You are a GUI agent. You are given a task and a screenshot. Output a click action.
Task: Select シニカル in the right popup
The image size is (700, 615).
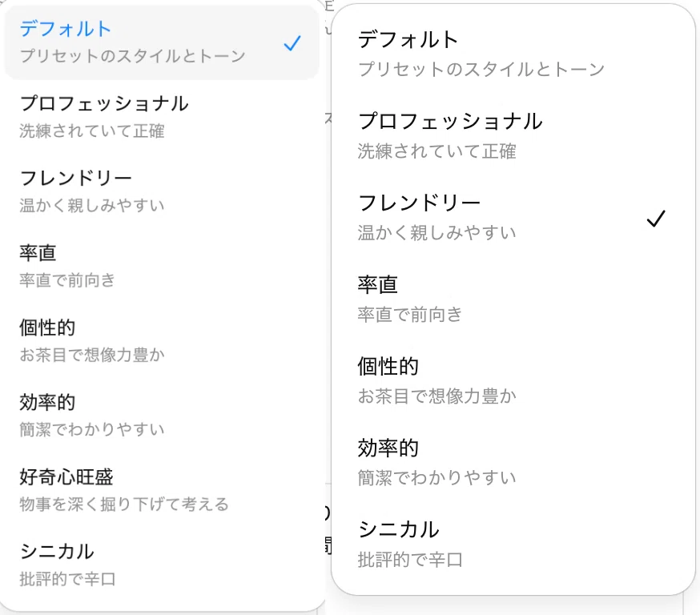[x=513, y=544]
